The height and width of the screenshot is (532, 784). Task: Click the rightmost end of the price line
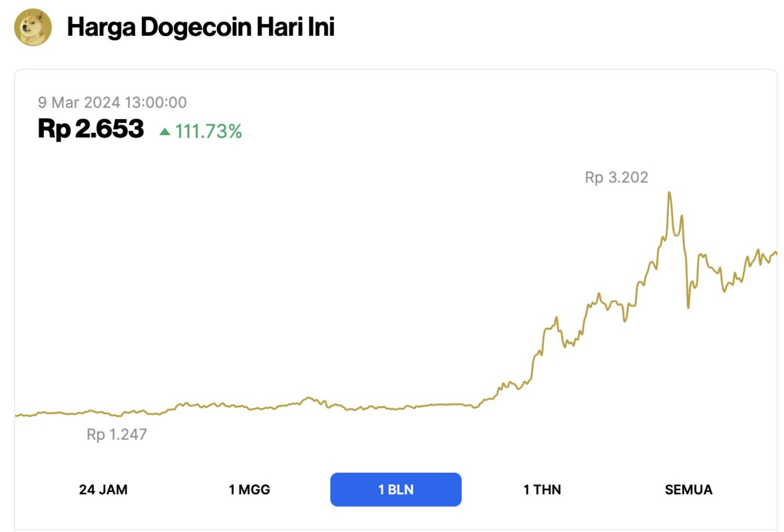(775, 253)
